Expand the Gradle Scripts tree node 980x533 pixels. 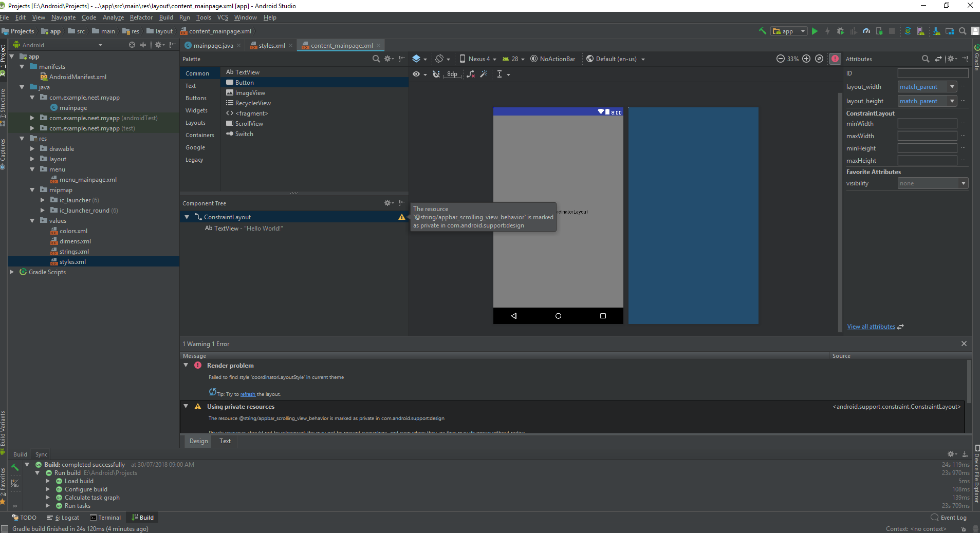coord(11,272)
